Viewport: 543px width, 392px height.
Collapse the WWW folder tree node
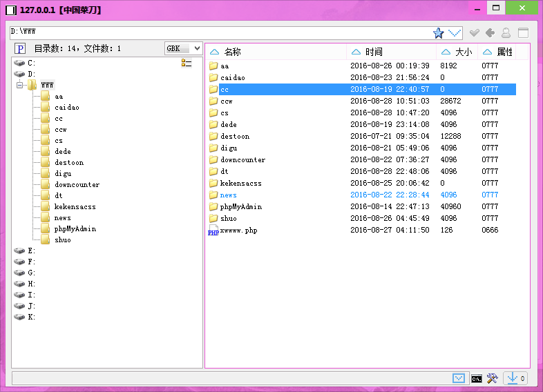point(20,85)
